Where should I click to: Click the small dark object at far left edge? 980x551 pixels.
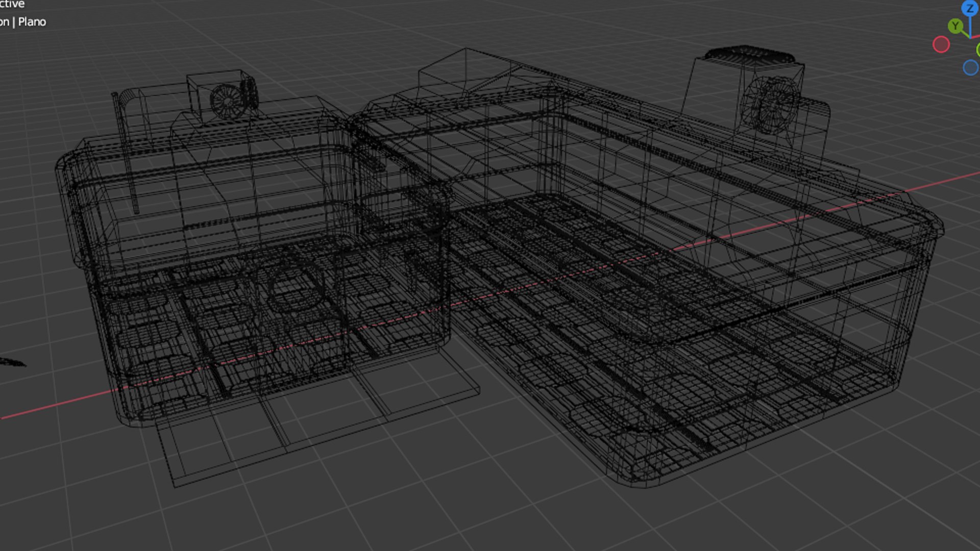(x=11, y=362)
